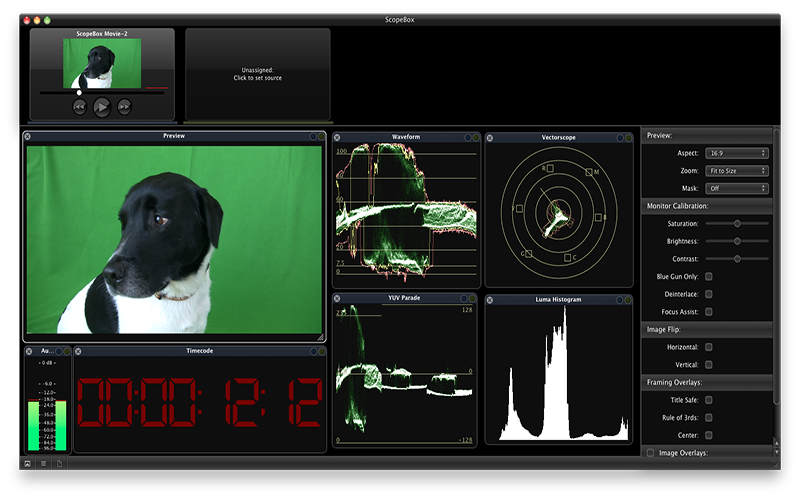The image size is (800, 500).
Task: Click the blue source dot on Preview panel
Action: point(313,136)
